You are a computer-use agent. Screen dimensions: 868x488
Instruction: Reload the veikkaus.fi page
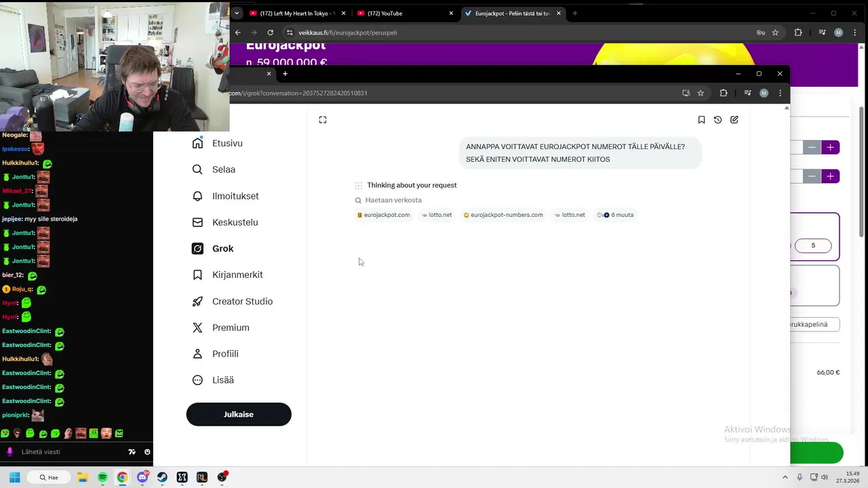click(x=270, y=33)
